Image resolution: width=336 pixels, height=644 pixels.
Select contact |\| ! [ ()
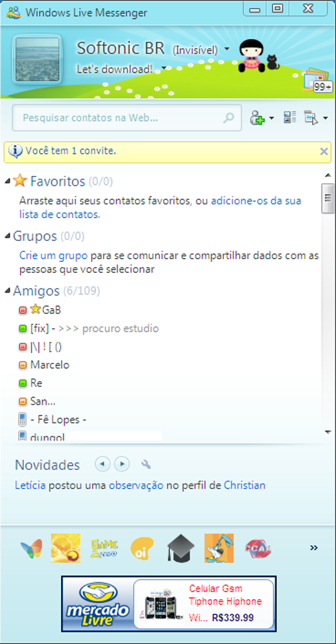46,347
